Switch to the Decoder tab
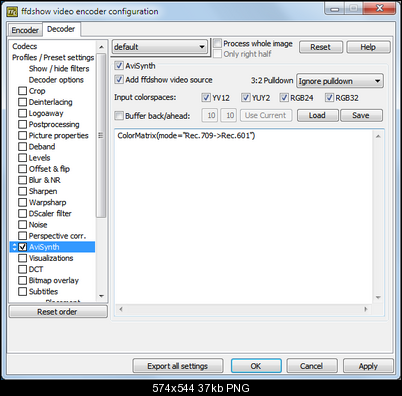402x396 pixels. click(x=61, y=29)
